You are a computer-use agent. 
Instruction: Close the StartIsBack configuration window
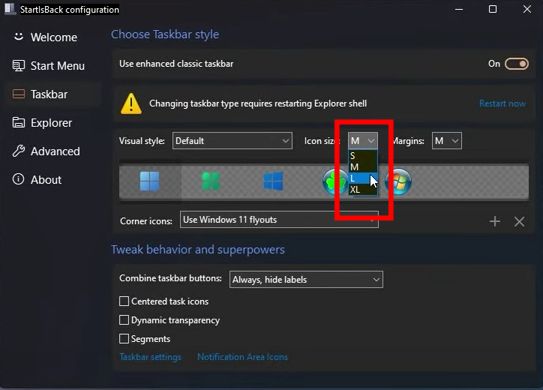tap(527, 9)
